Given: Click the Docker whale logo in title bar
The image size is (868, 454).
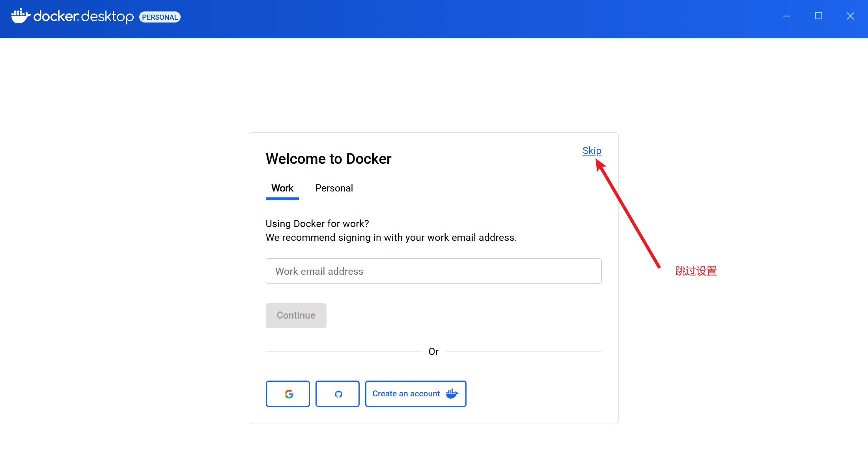Looking at the screenshot, I should click(x=21, y=16).
